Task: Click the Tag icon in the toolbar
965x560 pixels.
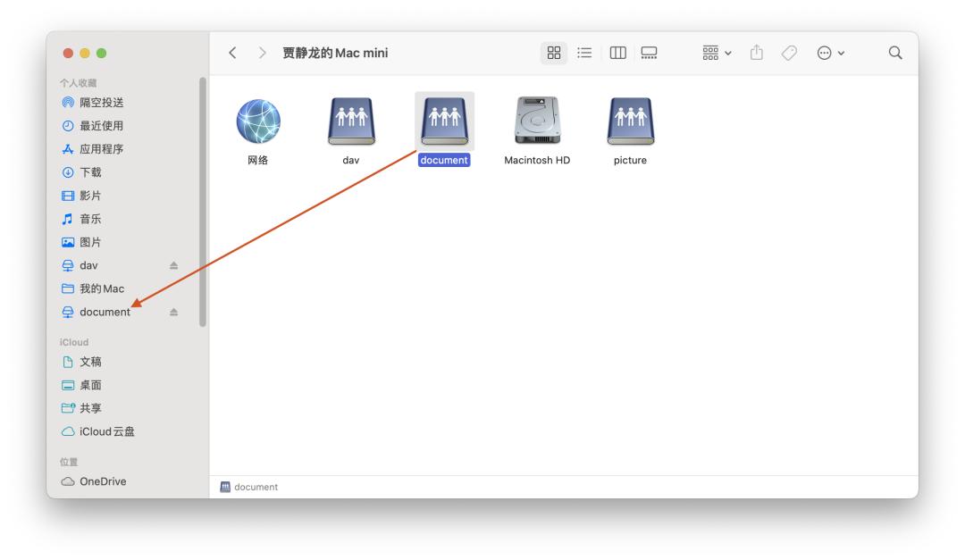Action: 790,53
